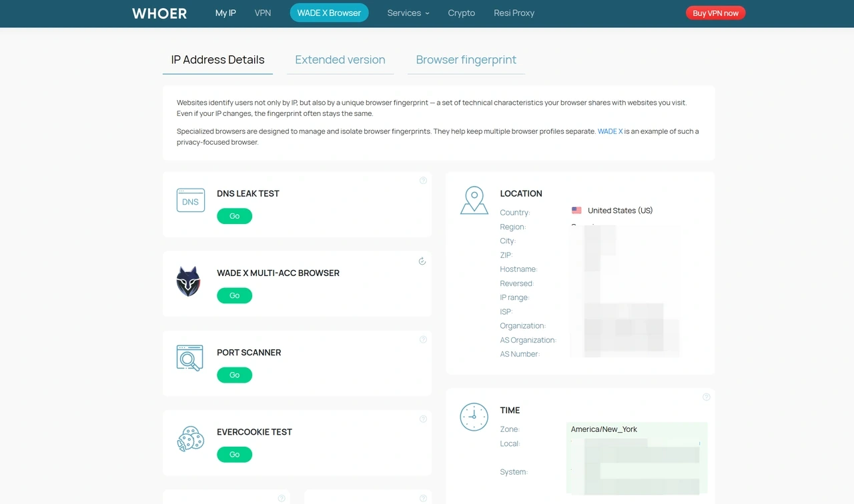Click the United States (US) country value

(x=620, y=211)
